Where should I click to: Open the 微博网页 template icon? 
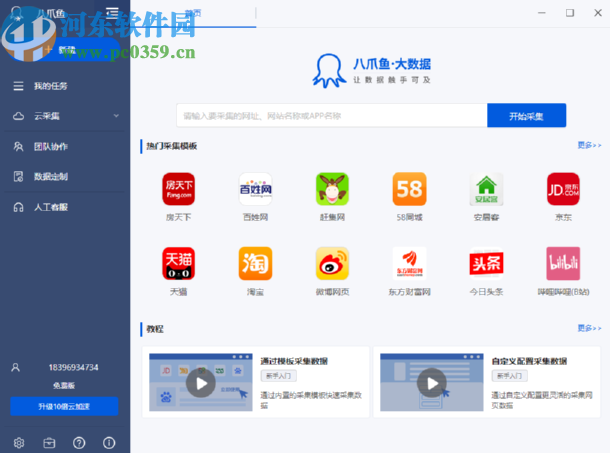332,263
